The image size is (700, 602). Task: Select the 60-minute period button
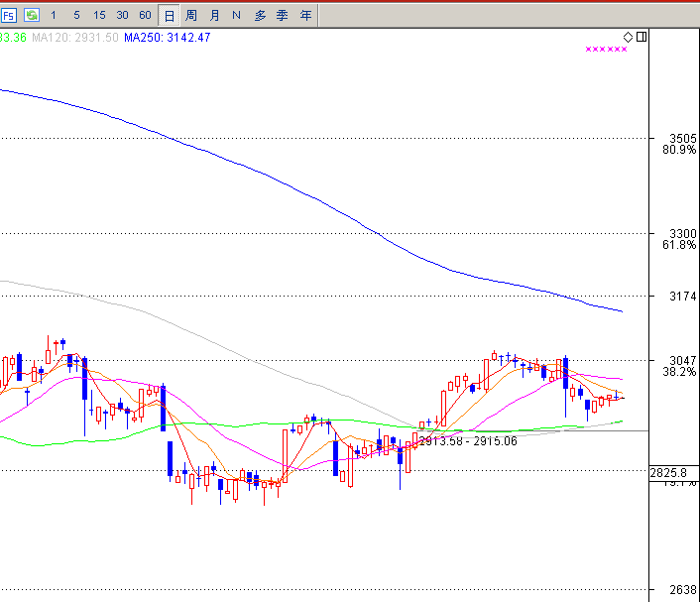[x=145, y=15]
